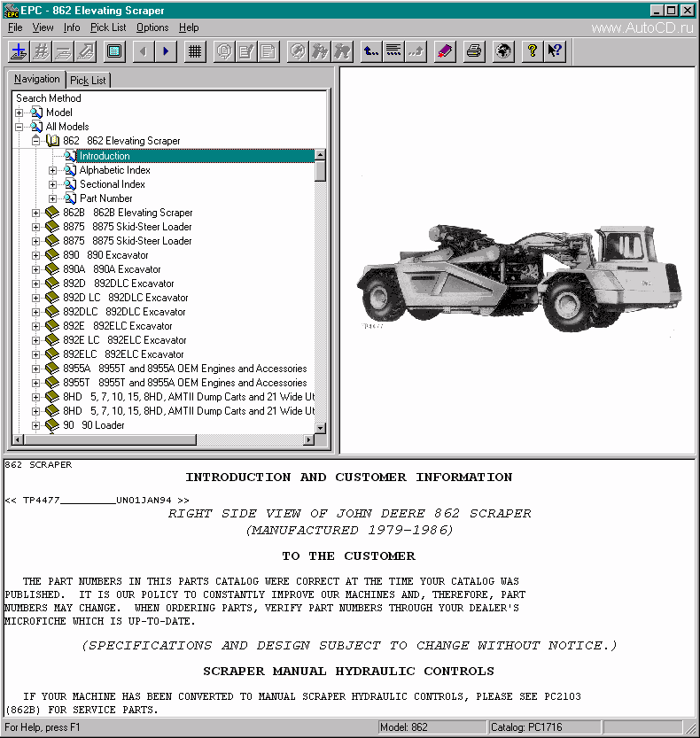Click the 'TO THE CUSTOMER' heading text
700x738 pixels.
click(349, 555)
